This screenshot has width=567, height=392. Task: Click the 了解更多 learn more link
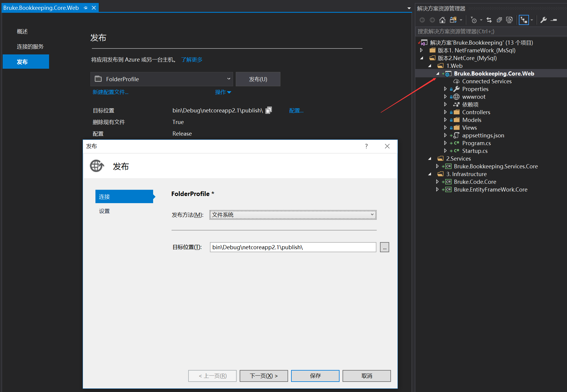coord(192,60)
